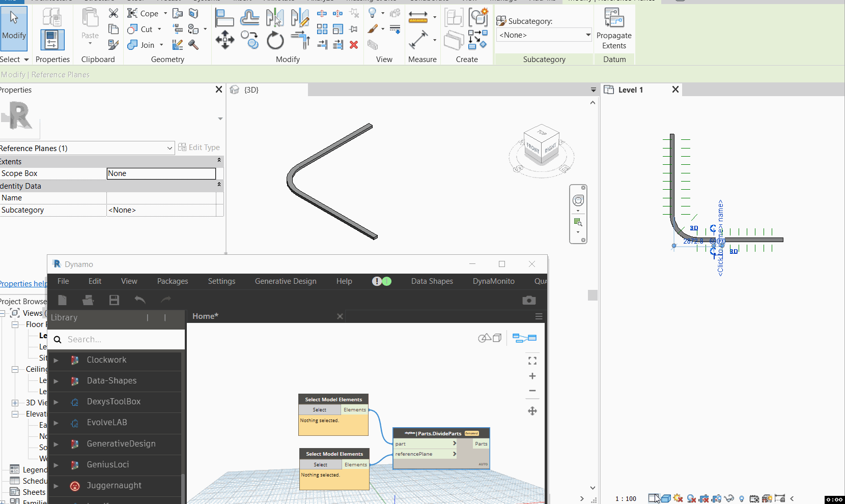Click the Dynamo save icon
This screenshot has height=504, width=845.
click(x=114, y=300)
